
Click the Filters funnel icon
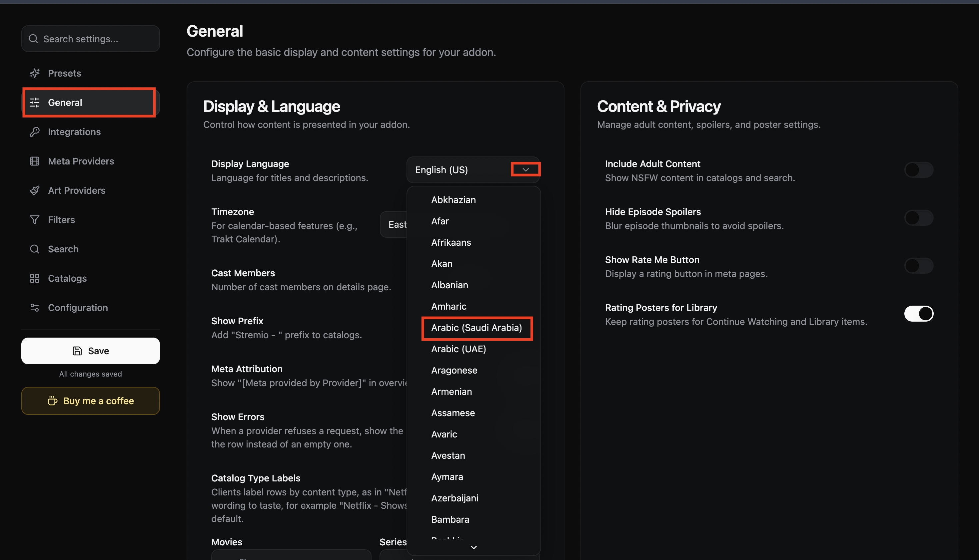click(x=35, y=220)
